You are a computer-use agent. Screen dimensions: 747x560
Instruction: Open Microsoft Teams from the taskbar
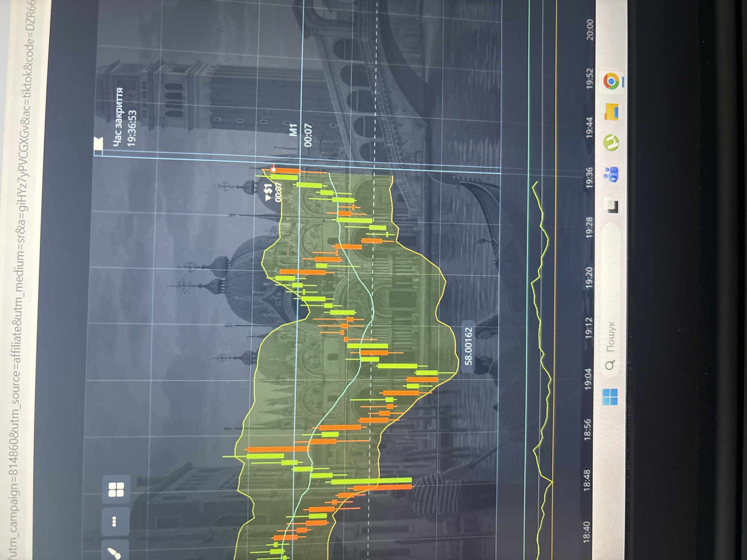coord(611,174)
